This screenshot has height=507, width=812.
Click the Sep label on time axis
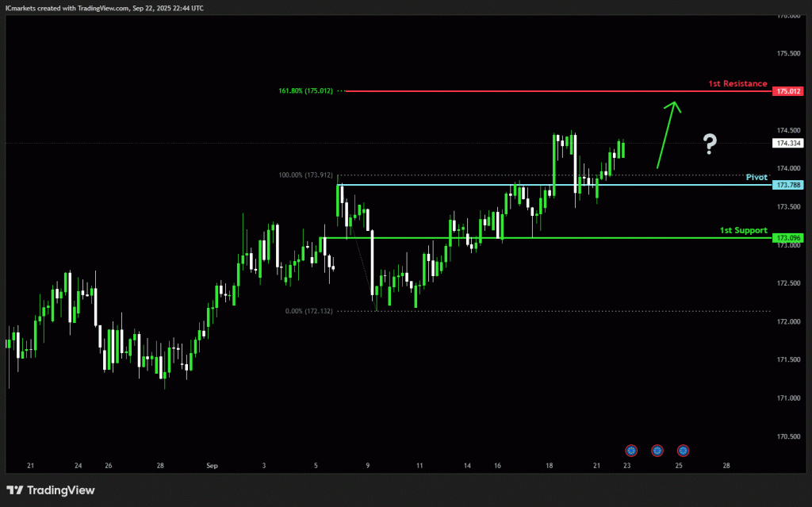pyautogui.click(x=211, y=466)
